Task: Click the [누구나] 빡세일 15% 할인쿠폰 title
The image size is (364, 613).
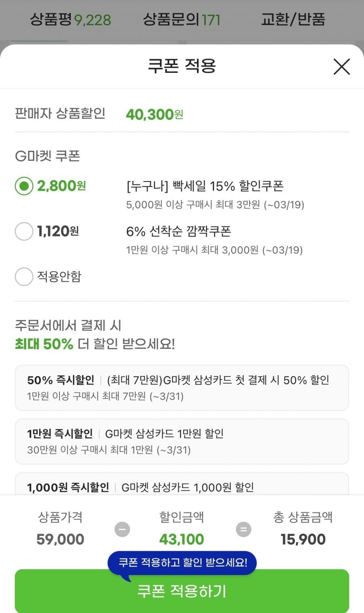Action: click(205, 186)
